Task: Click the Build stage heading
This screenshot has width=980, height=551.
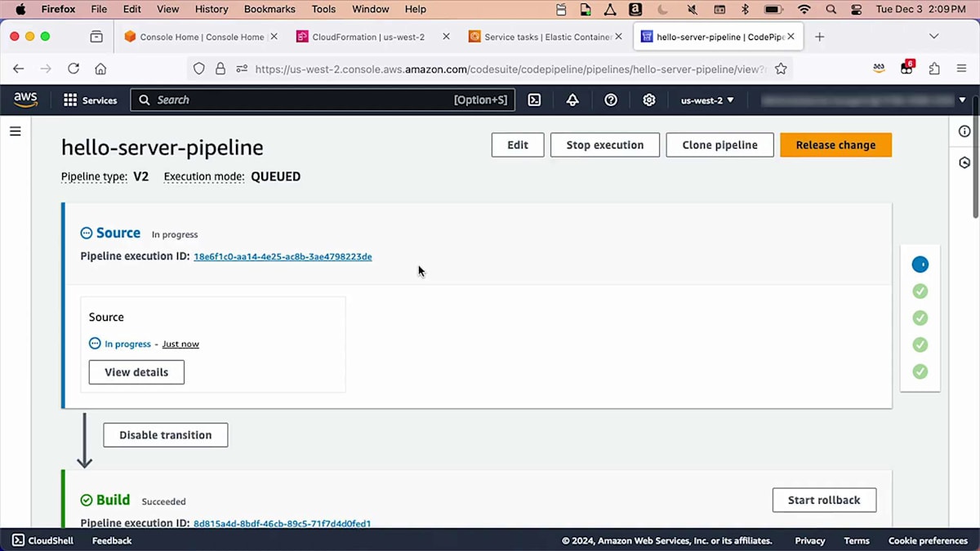Action: pyautogui.click(x=113, y=500)
